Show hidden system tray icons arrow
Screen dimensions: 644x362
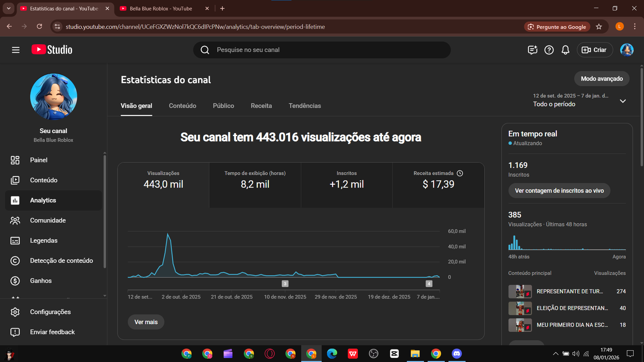coord(555,354)
